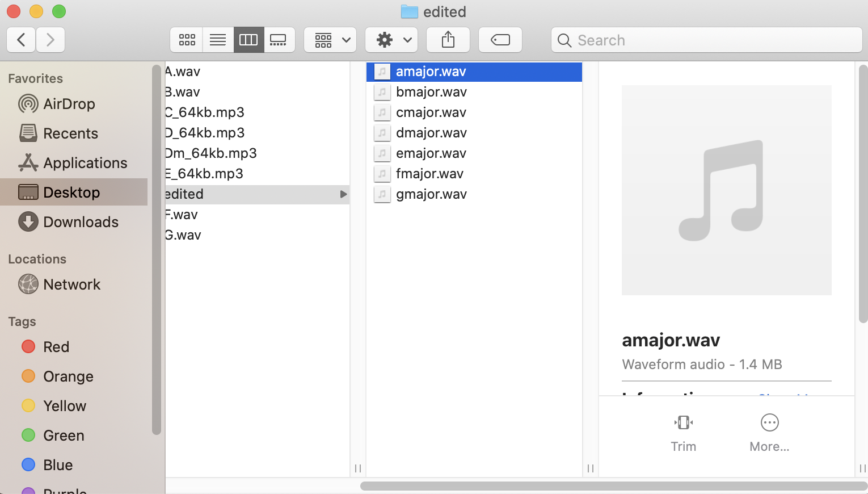Select the D_64kb.mp3 file
868x494 pixels.
tap(258, 133)
